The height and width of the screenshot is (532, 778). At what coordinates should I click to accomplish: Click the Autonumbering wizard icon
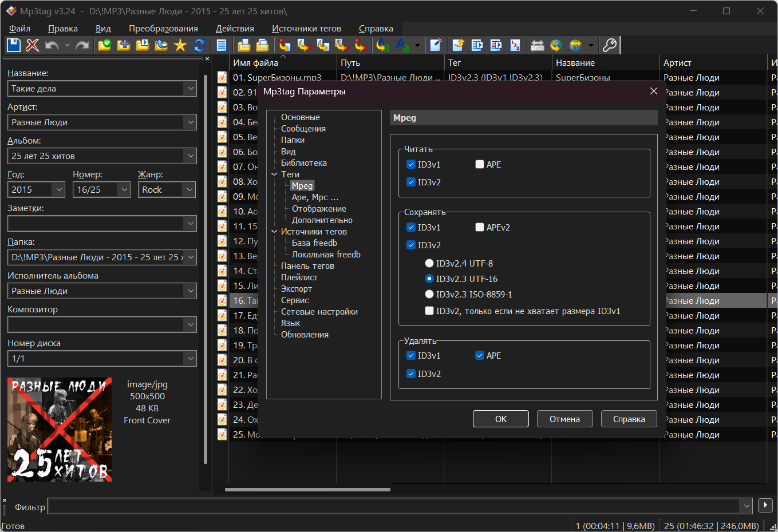[x=515, y=45]
